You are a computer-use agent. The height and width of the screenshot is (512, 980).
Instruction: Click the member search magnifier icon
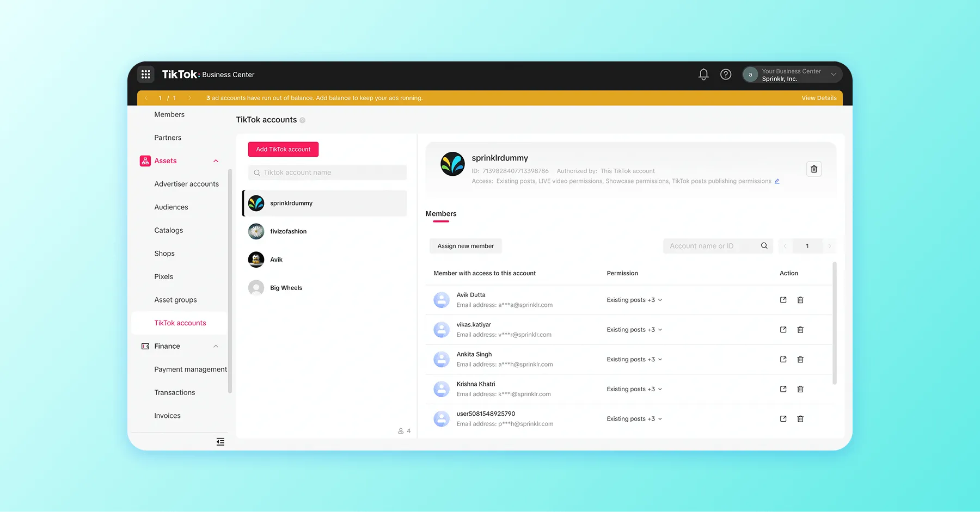764,246
